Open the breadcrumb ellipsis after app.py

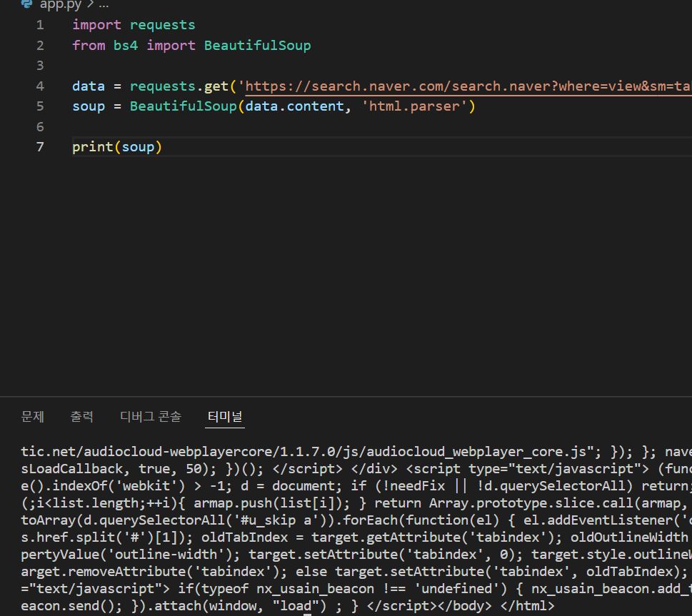[104, 5]
